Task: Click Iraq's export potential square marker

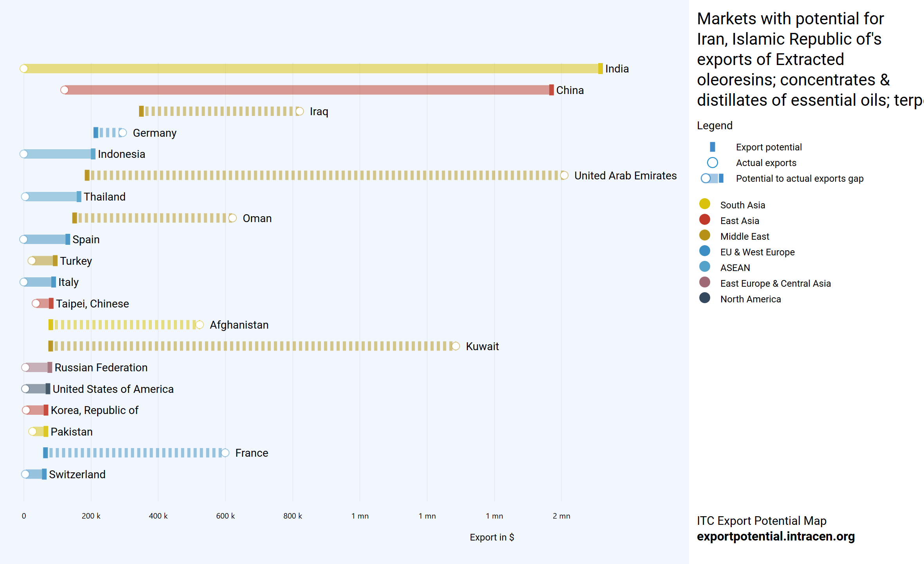Action: coord(141,111)
